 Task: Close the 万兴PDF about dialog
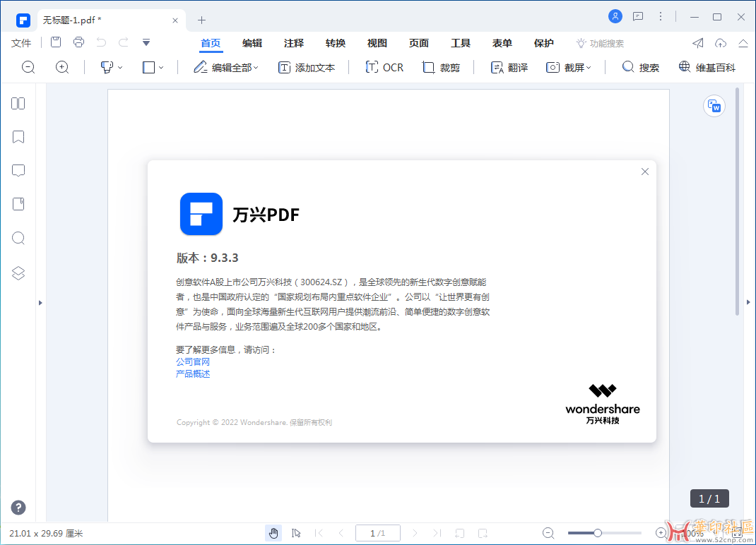click(x=645, y=172)
